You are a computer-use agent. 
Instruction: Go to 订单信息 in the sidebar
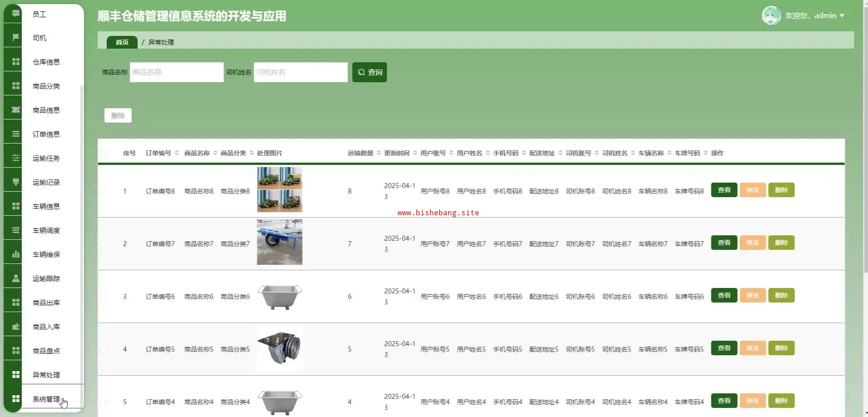pyautogui.click(x=46, y=134)
